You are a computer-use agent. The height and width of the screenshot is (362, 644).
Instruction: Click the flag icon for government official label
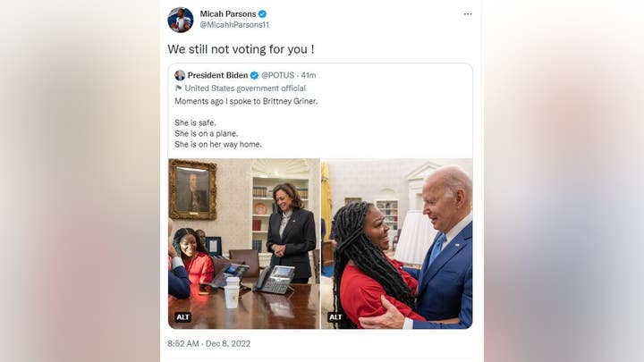[178, 88]
